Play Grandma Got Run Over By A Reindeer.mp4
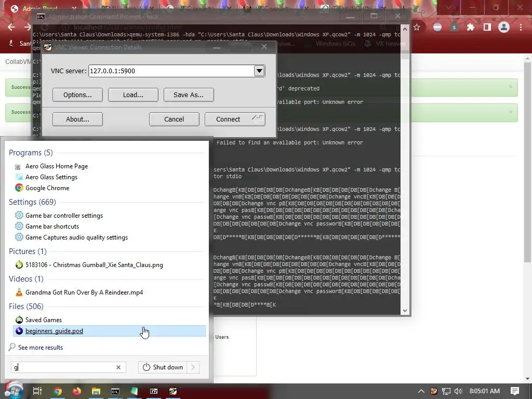This screenshot has height=399, width=532. 84,292
